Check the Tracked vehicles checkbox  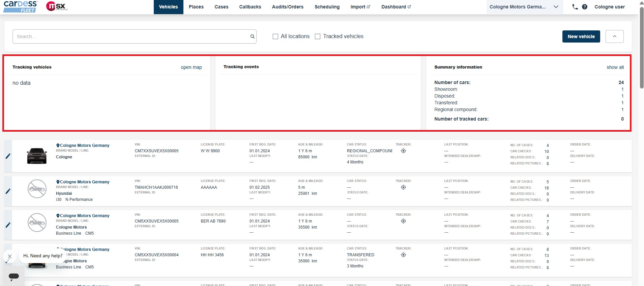pyautogui.click(x=318, y=36)
